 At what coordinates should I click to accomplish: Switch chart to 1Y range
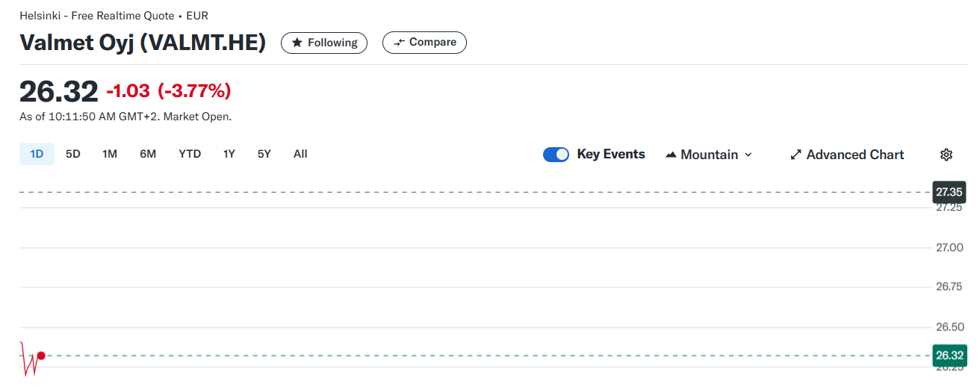(x=229, y=154)
